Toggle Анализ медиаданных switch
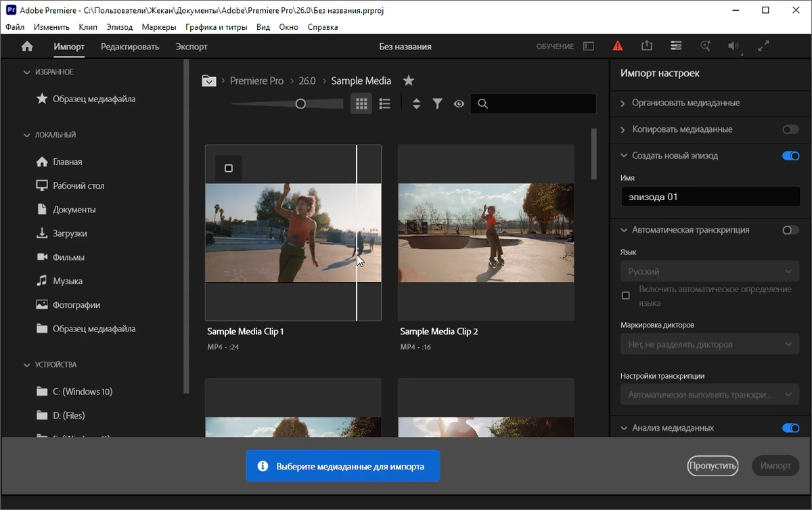 click(x=790, y=428)
